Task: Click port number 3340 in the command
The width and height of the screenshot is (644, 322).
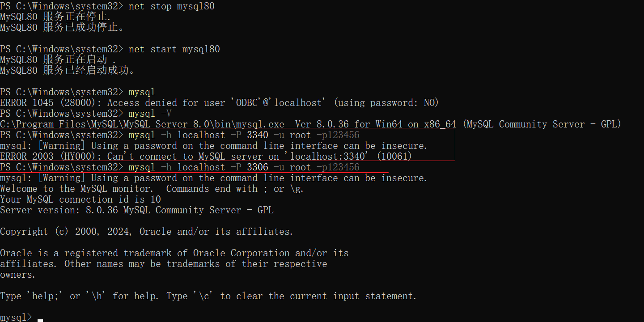Action: pos(257,135)
